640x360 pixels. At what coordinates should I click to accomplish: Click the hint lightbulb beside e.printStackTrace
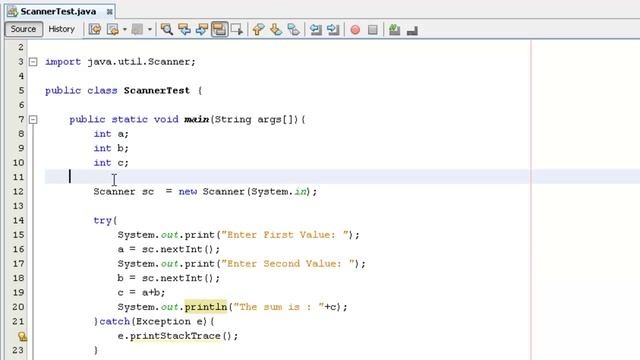pos(22,336)
